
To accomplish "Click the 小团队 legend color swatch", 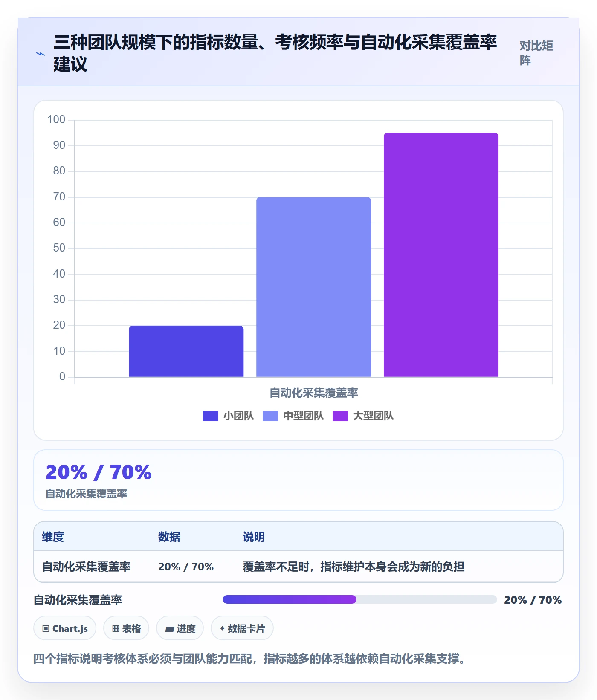I will [x=211, y=416].
